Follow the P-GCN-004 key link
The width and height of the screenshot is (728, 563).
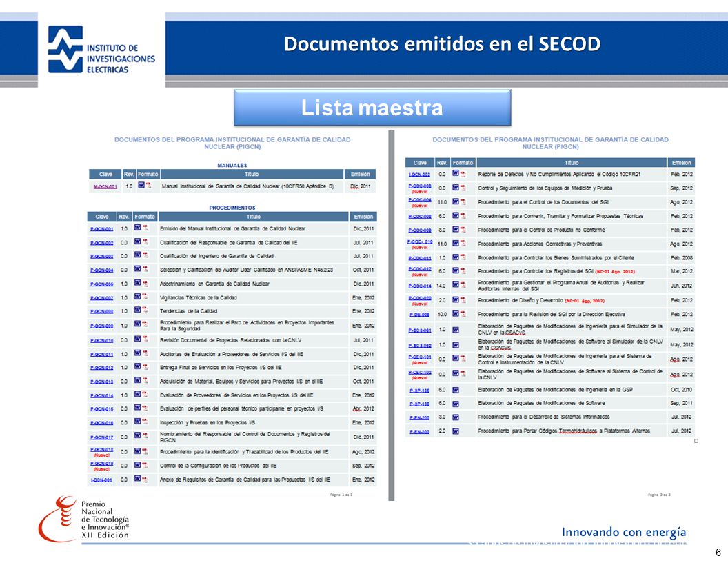[x=101, y=270]
